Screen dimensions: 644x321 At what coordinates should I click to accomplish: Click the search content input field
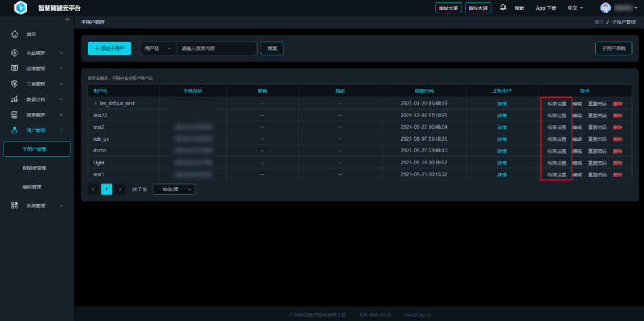217,48
